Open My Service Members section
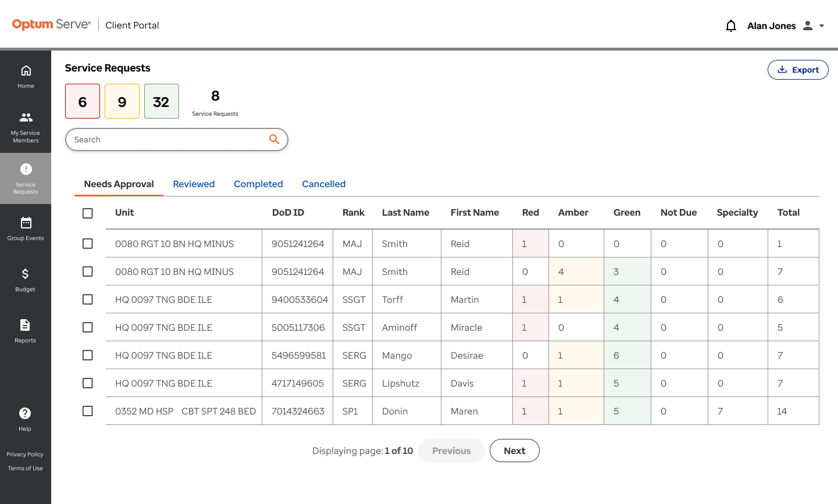The height and width of the screenshot is (504, 838). (26, 127)
